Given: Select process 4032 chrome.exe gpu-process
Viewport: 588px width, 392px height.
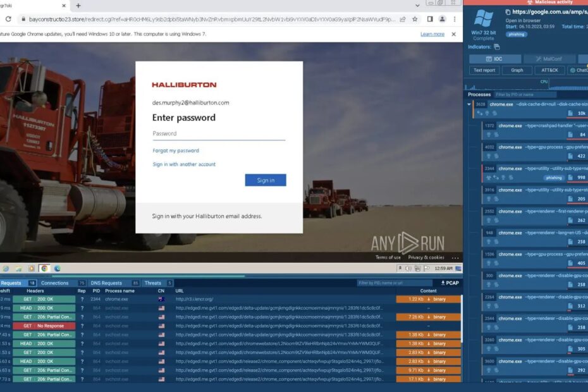Looking at the screenshot, I should [x=535, y=151].
